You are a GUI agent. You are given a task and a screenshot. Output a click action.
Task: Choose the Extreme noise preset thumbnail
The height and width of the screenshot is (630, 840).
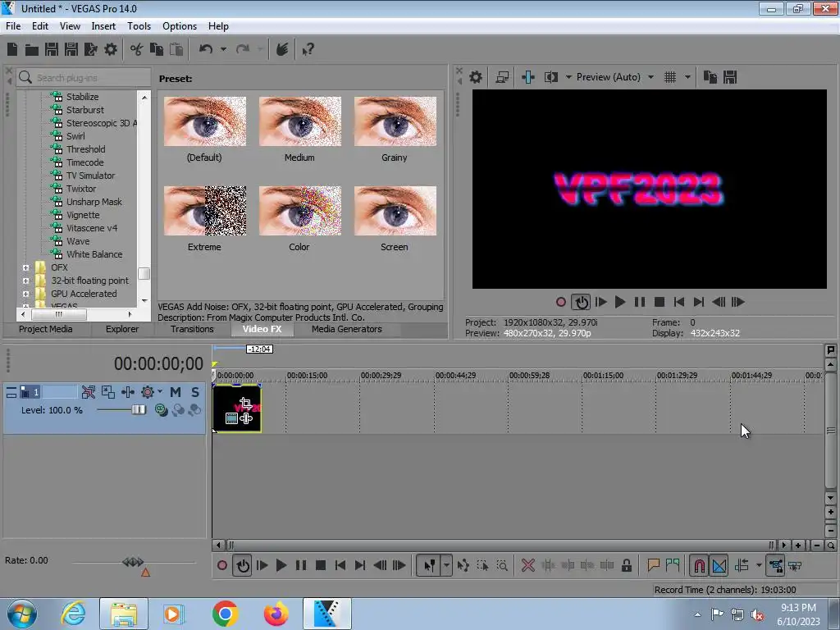coord(204,211)
